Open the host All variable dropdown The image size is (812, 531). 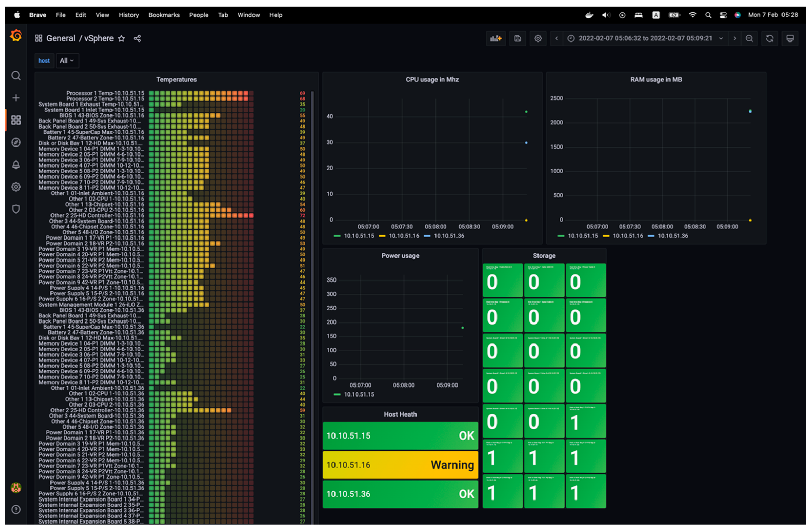(67, 61)
